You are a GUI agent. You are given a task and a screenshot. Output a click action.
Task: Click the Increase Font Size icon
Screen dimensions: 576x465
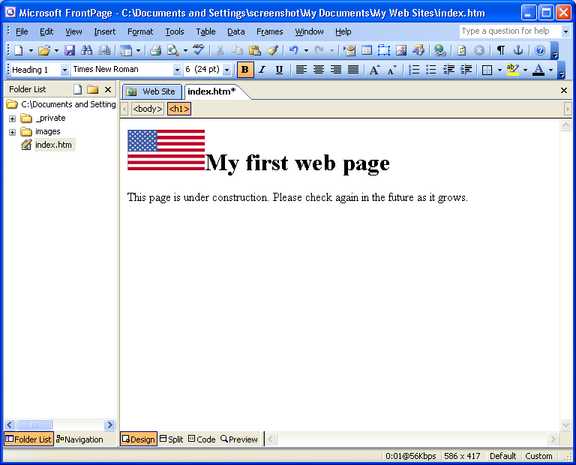(374, 69)
